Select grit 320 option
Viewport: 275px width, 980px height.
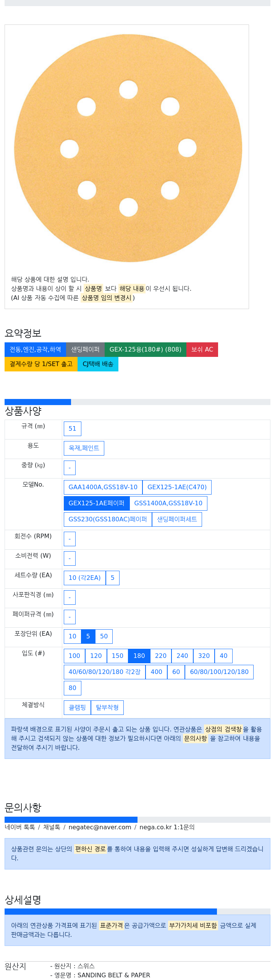coord(204,656)
